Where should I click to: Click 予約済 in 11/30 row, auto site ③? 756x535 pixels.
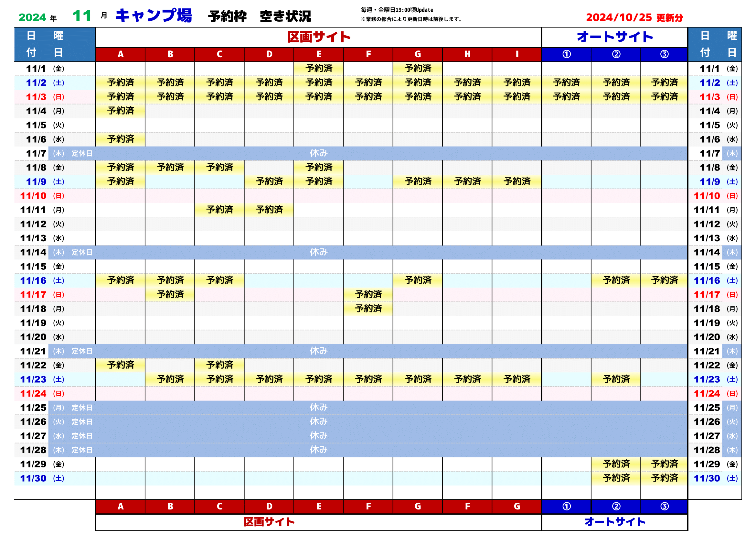pyautogui.click(x=665, y=478)
